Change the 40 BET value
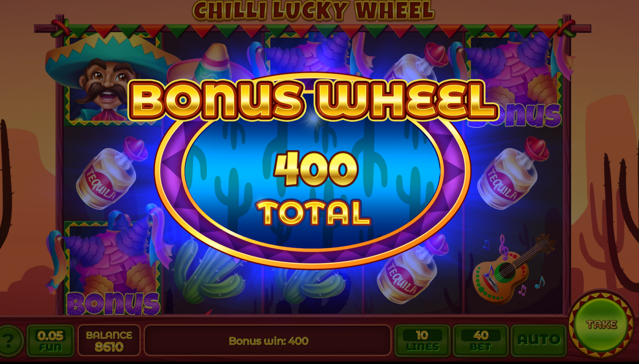639x364 pixels. pos(481,340)
